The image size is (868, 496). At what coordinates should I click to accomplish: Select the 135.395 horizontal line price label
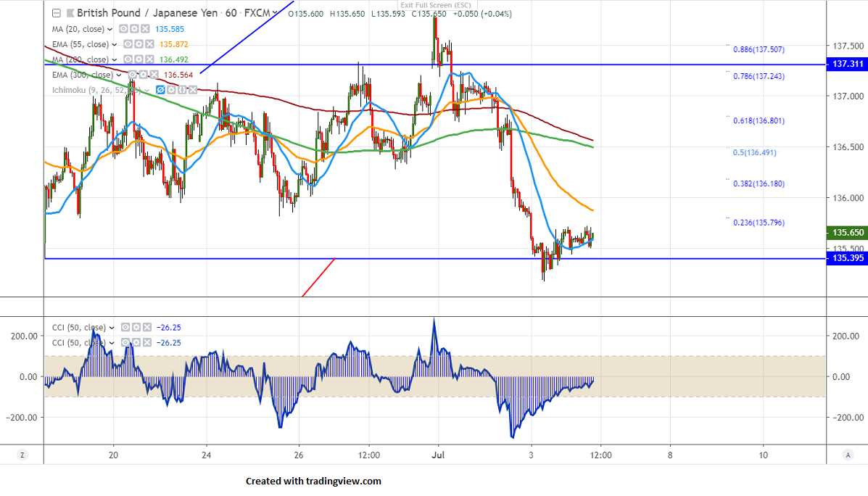pos(847,258)
